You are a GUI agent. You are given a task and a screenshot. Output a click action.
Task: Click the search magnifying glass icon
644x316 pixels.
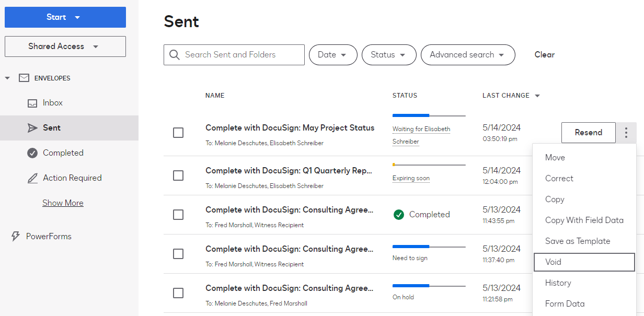point(175,55)
